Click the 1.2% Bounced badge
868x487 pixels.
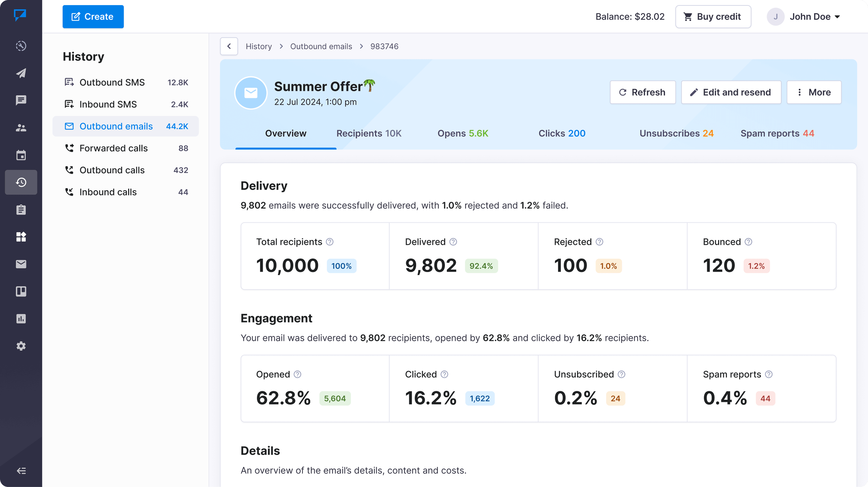[x=756, y=266]
